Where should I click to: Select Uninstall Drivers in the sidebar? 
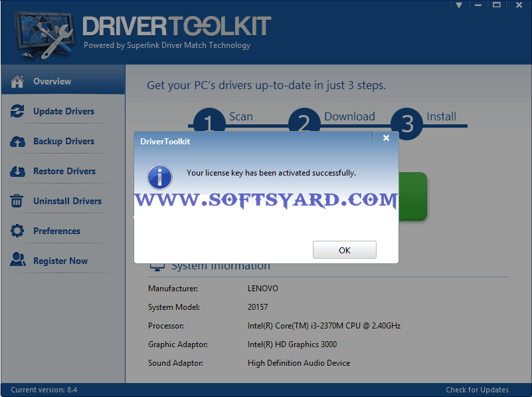pos(63,201)
